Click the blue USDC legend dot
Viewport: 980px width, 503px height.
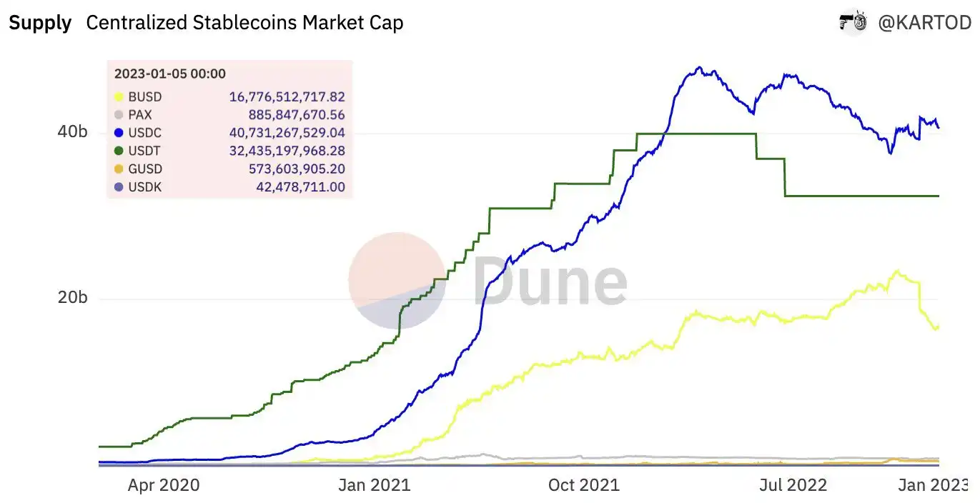119,133
